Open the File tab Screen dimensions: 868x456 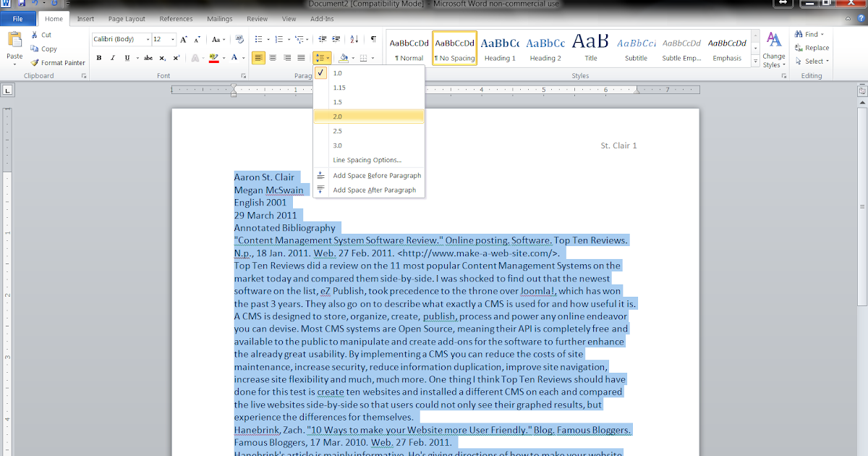17,19
